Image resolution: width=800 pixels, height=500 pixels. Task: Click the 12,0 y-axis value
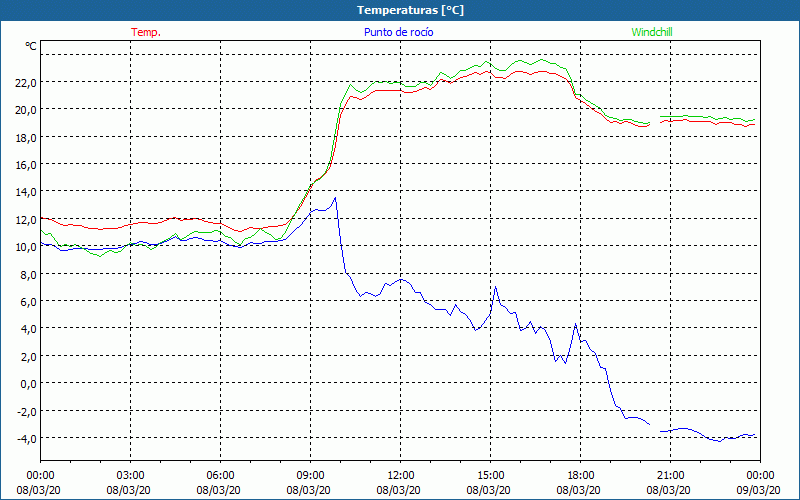tap(26, 220)
